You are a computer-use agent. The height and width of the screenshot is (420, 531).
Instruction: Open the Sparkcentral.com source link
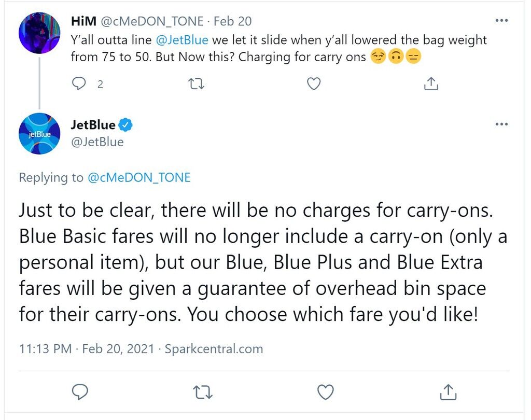point(214,349)
